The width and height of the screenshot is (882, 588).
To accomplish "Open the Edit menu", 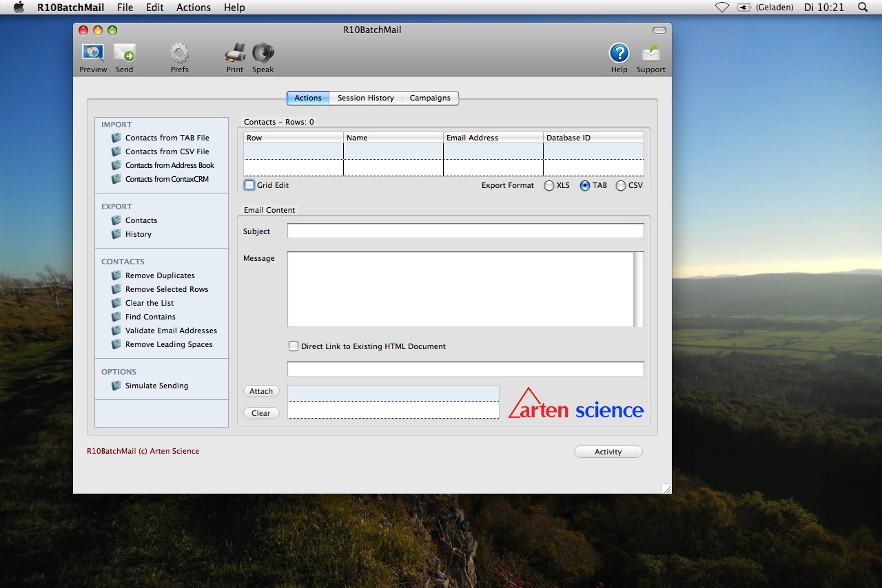I will (155, 7).
